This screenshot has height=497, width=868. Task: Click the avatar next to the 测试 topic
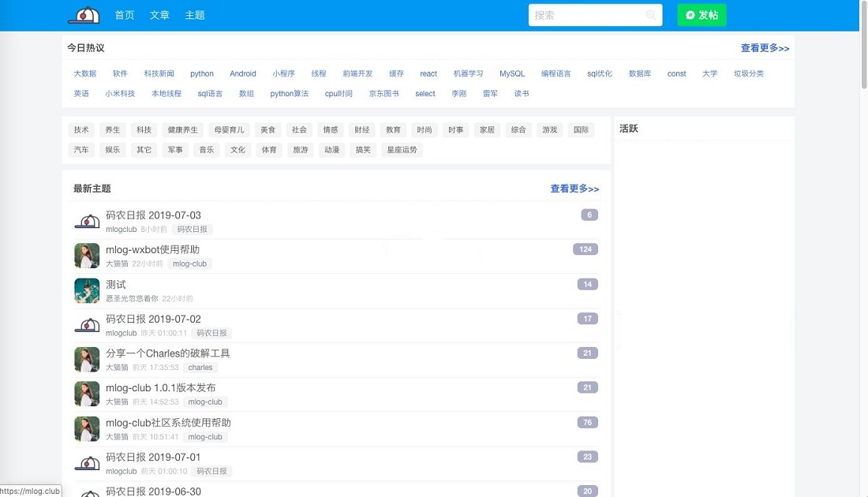(x=87, y=290)
